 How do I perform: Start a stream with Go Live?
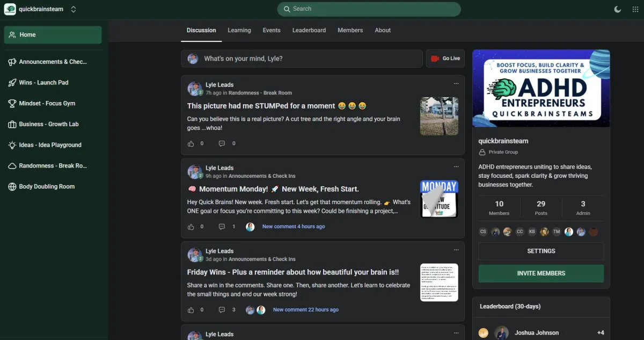point(445,59)
